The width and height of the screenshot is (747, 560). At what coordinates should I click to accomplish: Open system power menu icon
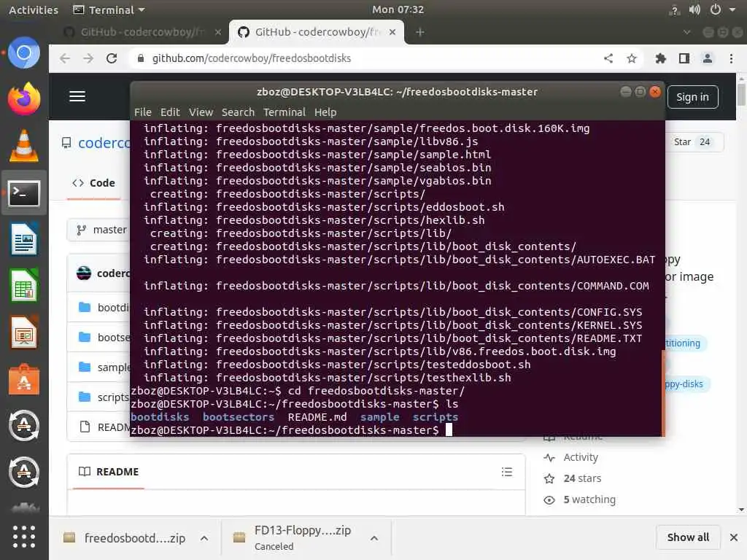click(716, 9)
